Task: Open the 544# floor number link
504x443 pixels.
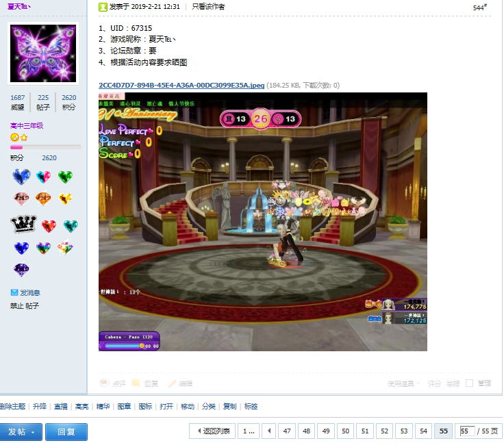Action: pyautogui.click(x=479, y=8)
